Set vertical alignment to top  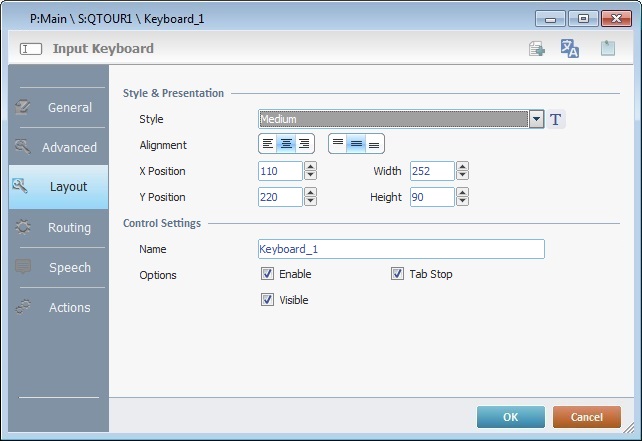(x=338, y=144)
